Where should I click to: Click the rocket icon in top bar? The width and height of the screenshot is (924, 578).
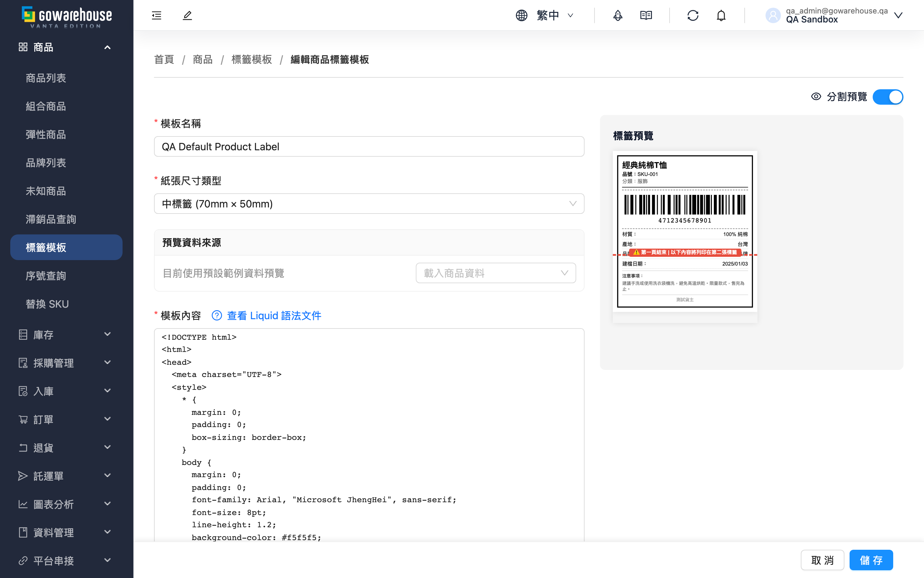[x=617, y=15]
